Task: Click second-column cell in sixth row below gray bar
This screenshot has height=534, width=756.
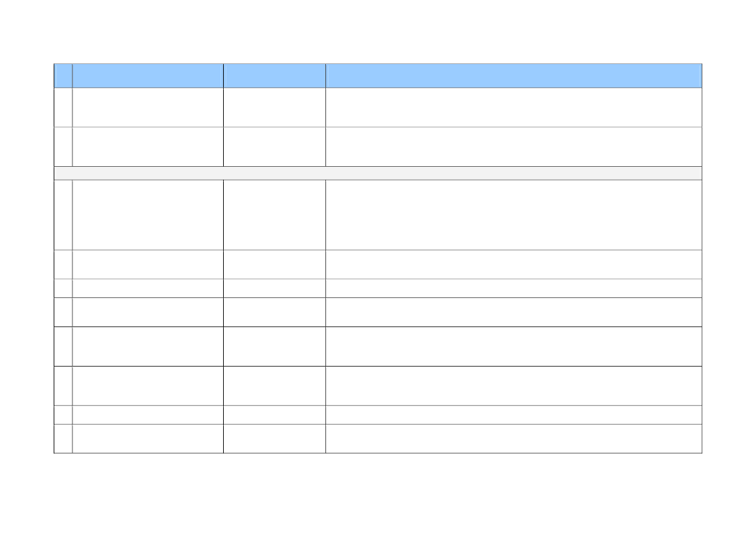Action: click(148, 386)
